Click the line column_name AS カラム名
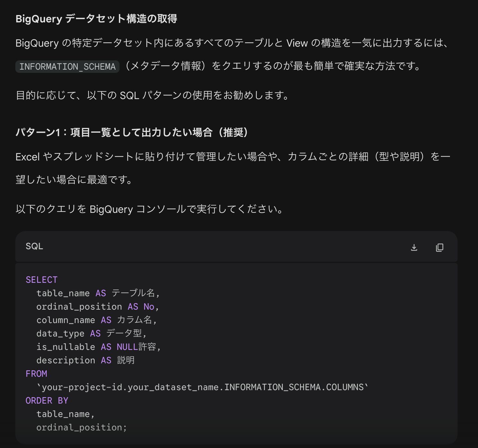Image resolution: width=478 pixels, height=448 pixels. [x=96, y=320]
